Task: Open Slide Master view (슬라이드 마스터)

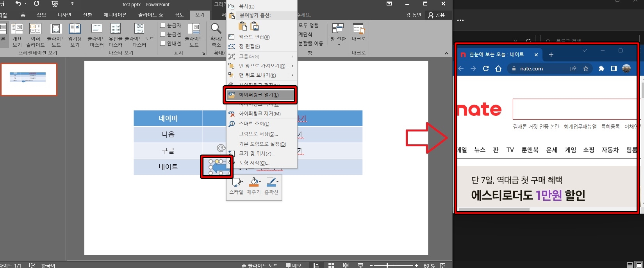Action: pos(96,35)
